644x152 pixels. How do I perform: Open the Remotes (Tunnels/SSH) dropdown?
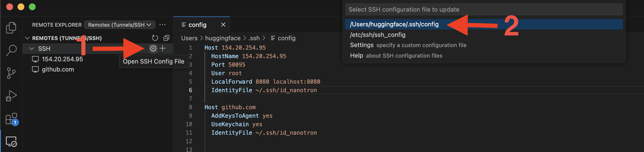[x=120, y=25]
